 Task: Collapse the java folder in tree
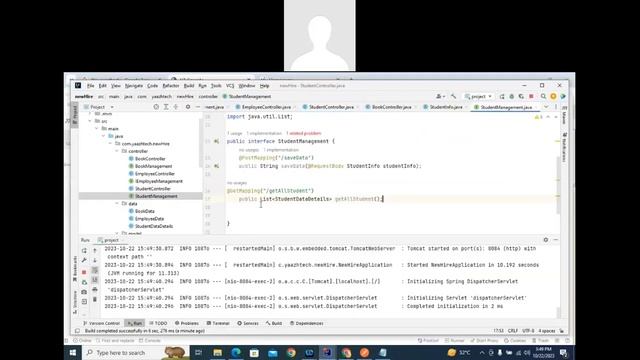(103, 136)
